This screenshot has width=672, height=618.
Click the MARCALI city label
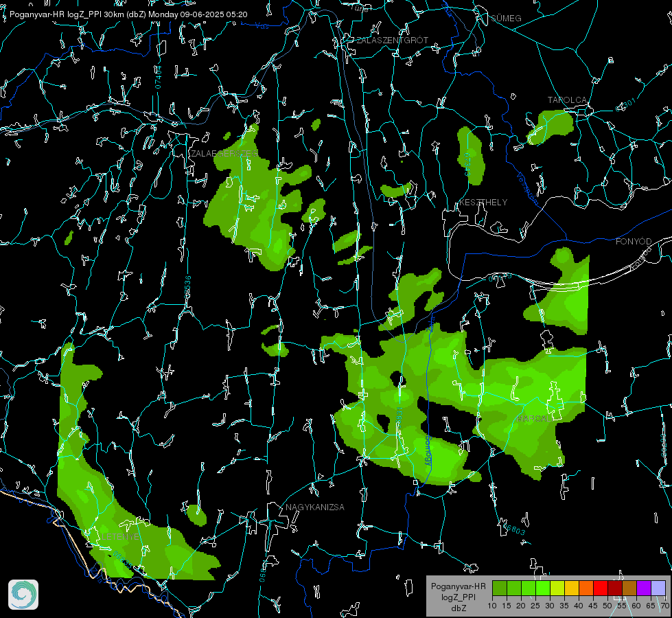tap(534, 419)
